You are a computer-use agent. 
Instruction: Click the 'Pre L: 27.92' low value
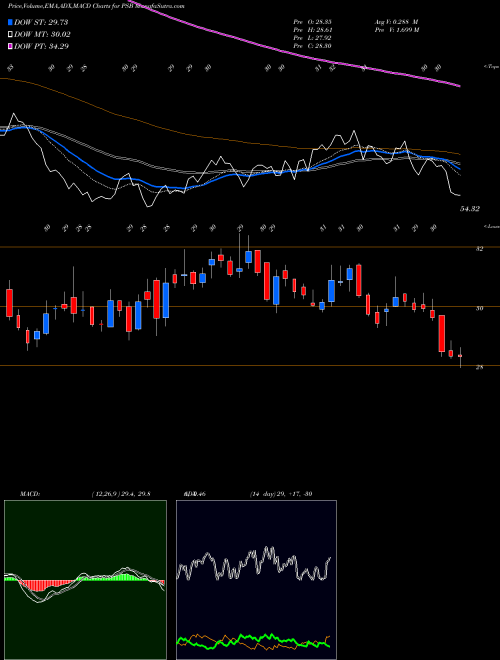tap(312, 37)
